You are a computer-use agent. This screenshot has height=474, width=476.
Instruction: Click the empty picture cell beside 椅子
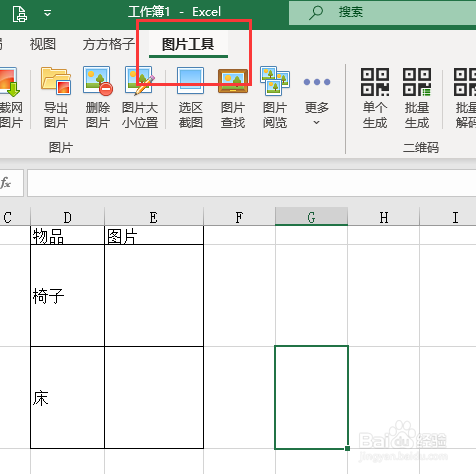[x=154, y=296]
